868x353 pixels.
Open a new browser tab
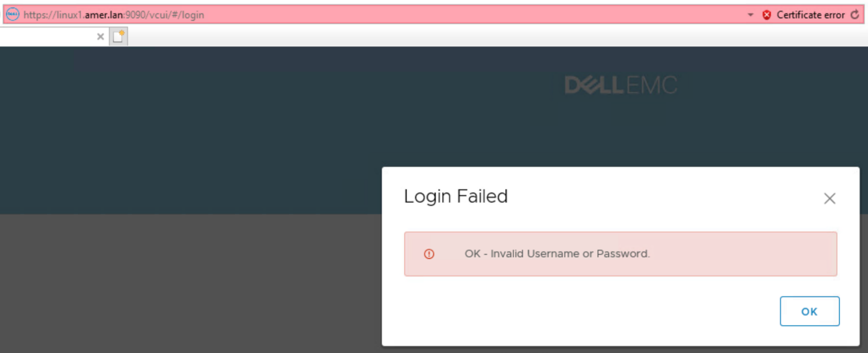[x=117, y=36]
